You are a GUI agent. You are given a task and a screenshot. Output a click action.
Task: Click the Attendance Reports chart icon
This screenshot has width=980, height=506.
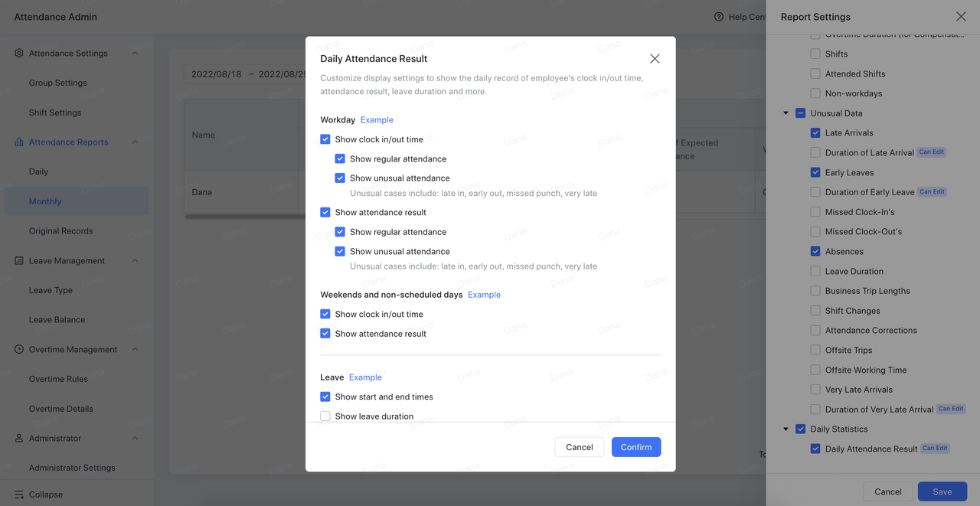[x=19, y=142]
